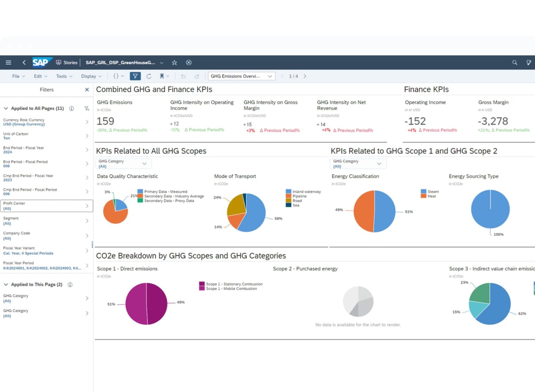Open the Tools menu

64,76
